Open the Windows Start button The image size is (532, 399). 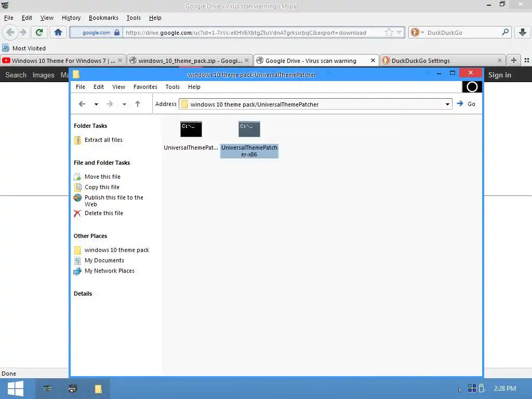click(15, 389)
